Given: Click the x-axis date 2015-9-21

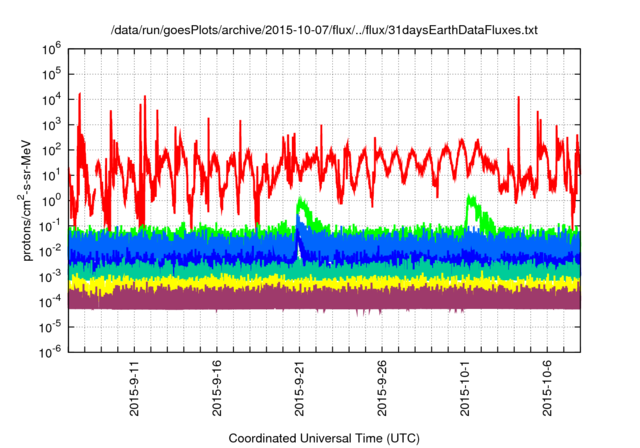Looking at the screenshot, I should tap(299, 388).
